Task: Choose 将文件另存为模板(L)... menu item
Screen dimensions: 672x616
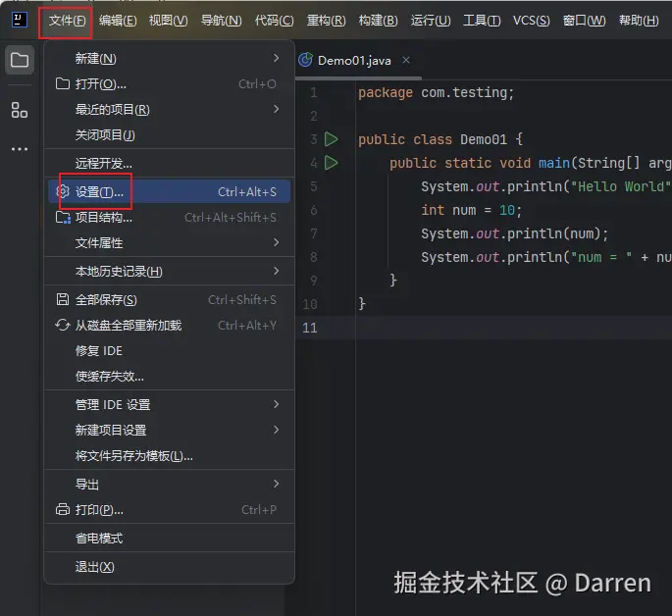Action: point(170,456)
